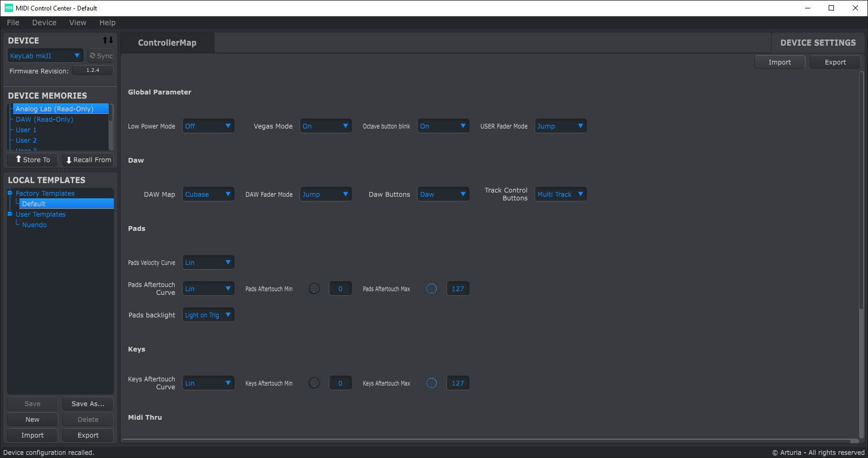Screen dimensions: 868x458
Task: Click the device up/down arrows icon
Action: pos(108,40)
